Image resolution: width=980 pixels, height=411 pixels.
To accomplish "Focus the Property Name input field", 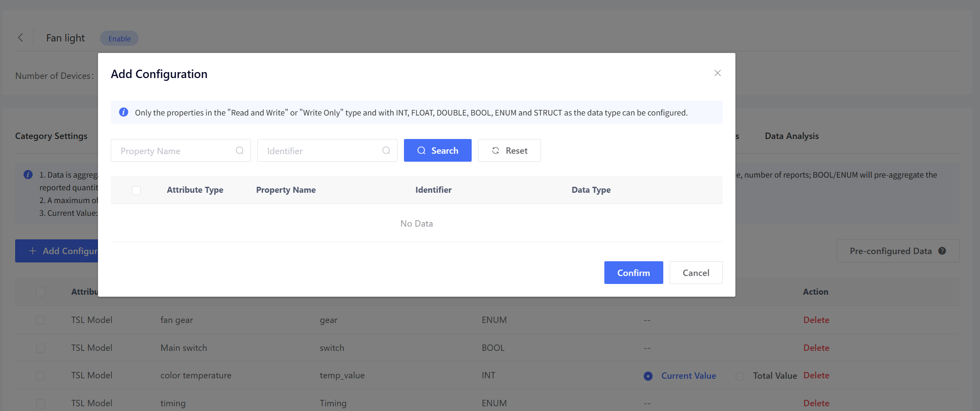I will tap(175, 151).
